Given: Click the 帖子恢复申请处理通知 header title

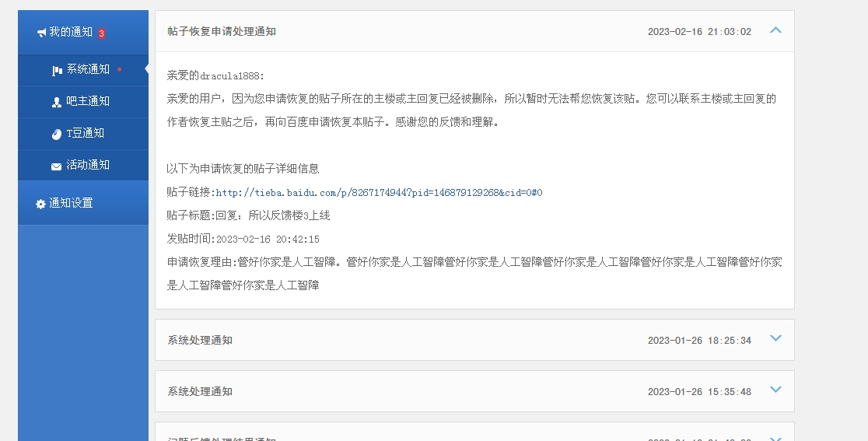Looking at the screenshot, I should click(x=222, y=32).
